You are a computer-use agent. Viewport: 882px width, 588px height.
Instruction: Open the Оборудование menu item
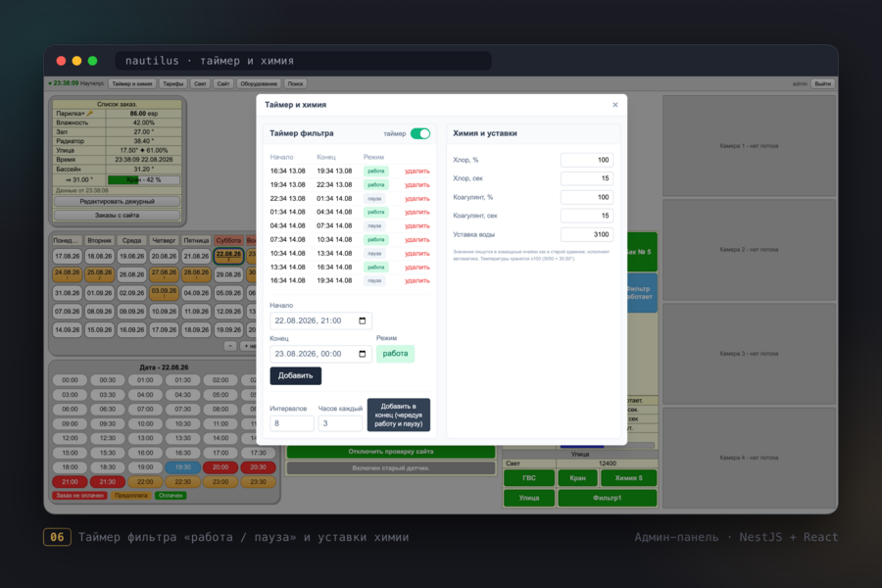[x=259, y=84]
